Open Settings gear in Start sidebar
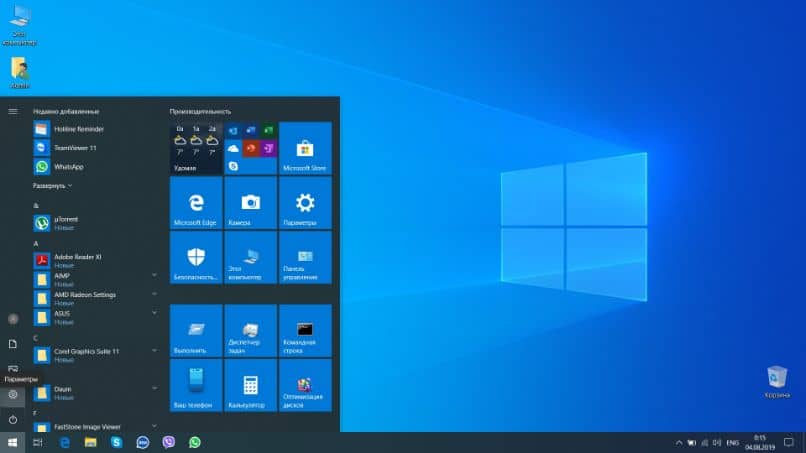The height and width of the screenshot is (453, 806). (x=13, y=394)
